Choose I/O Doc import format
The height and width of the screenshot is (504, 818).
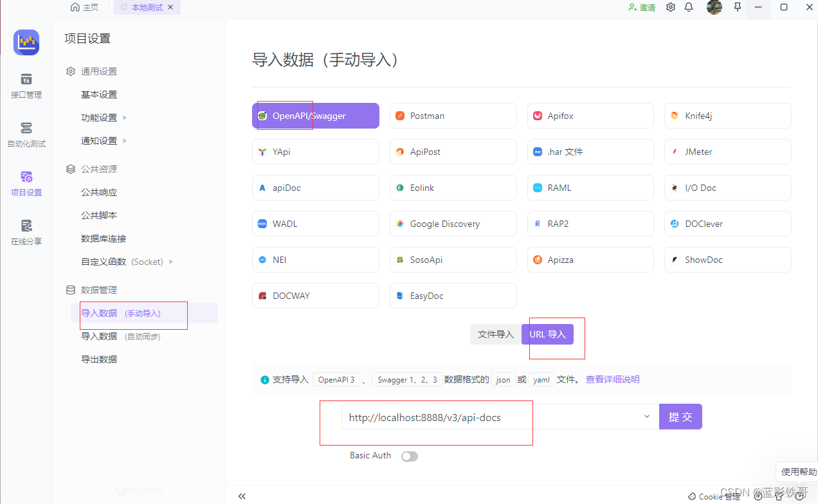click(x=728, y=188)
